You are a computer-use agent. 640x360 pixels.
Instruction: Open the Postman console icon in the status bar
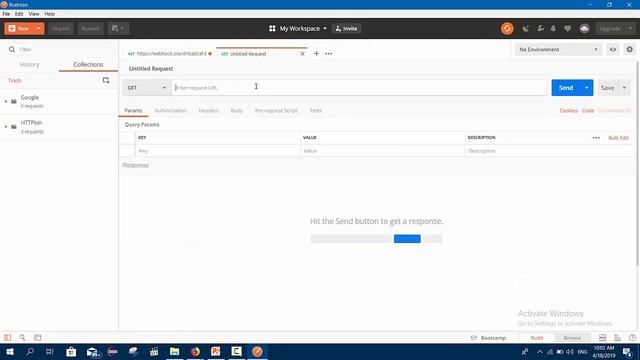[38, 338]
